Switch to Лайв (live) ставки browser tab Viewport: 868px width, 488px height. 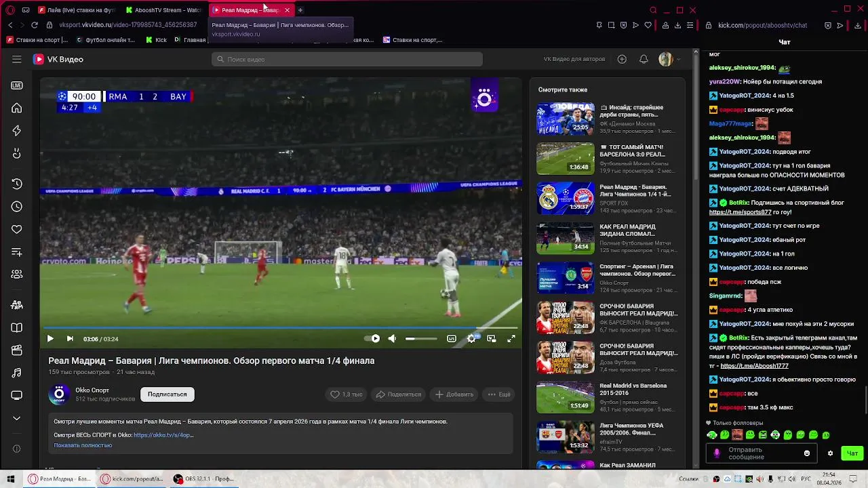(77, 10)
